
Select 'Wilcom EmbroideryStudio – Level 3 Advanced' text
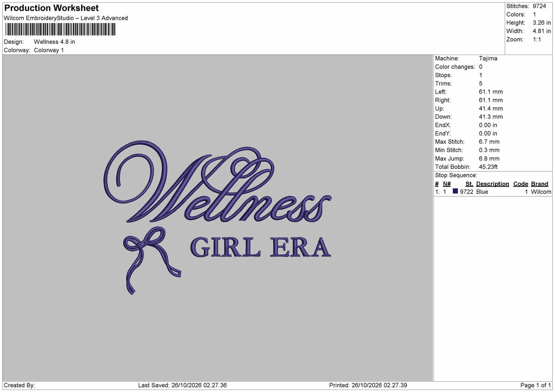66,18
